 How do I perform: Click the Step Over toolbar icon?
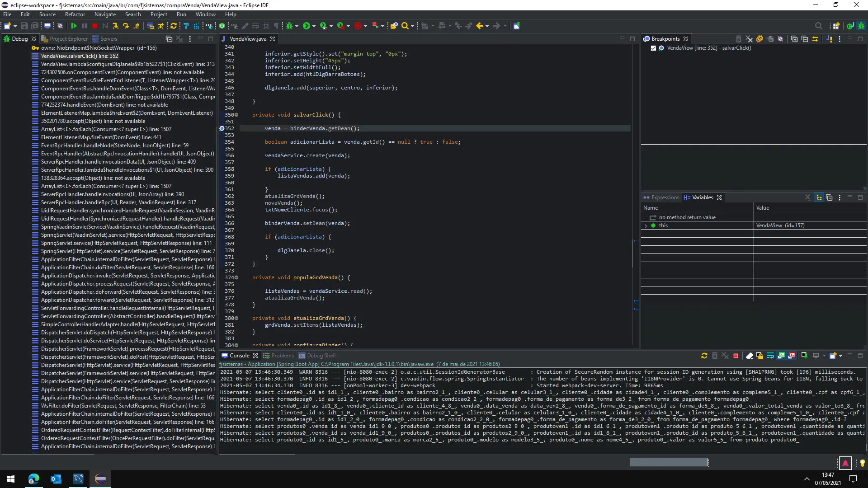click(126, 26)
